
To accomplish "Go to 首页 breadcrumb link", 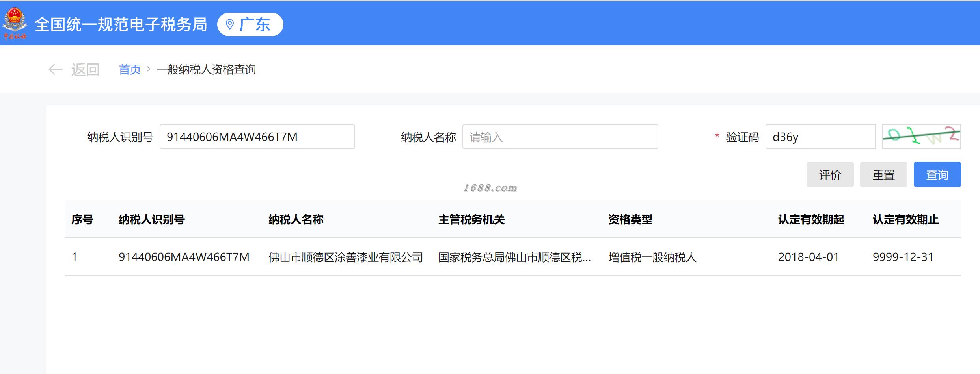I will (x=130, y=70).
